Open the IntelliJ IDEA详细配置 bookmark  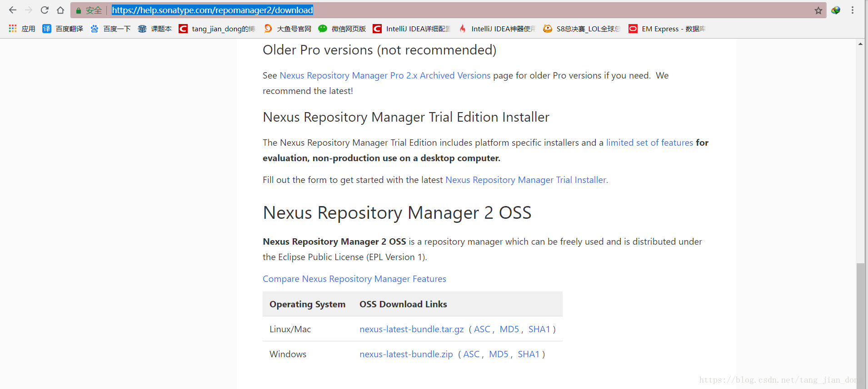[x=411, y=29]
